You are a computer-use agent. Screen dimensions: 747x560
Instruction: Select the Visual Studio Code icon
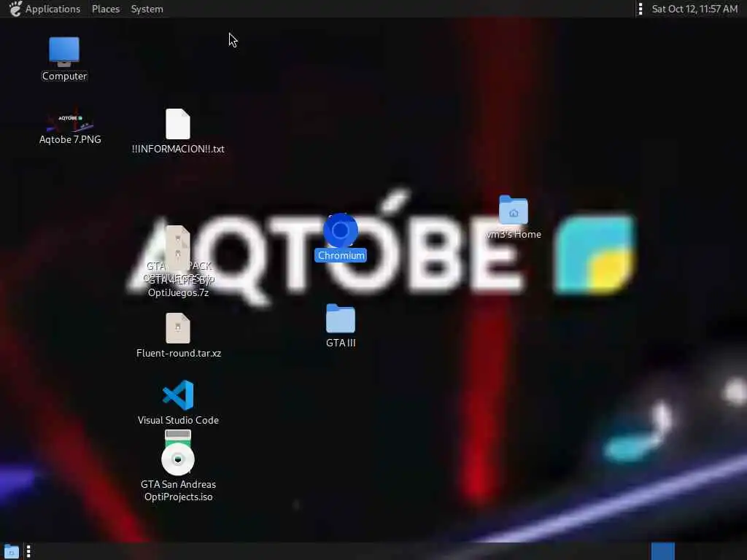tap(178, 394)
